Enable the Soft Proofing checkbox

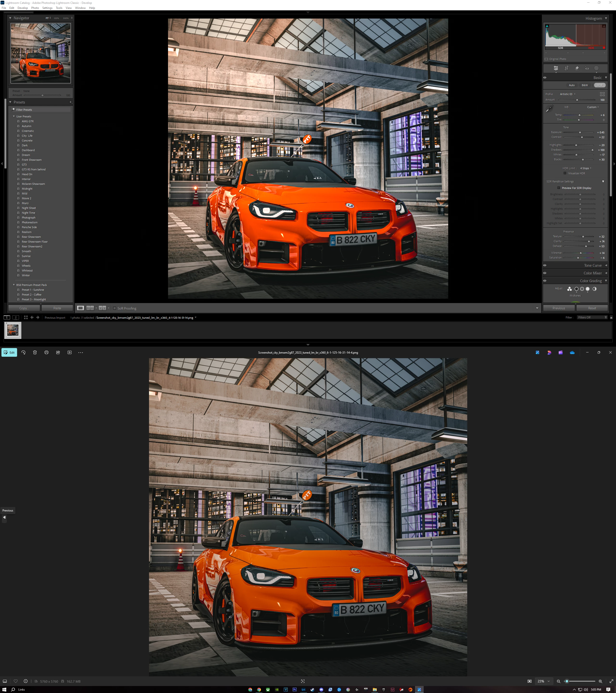[115, 308]
